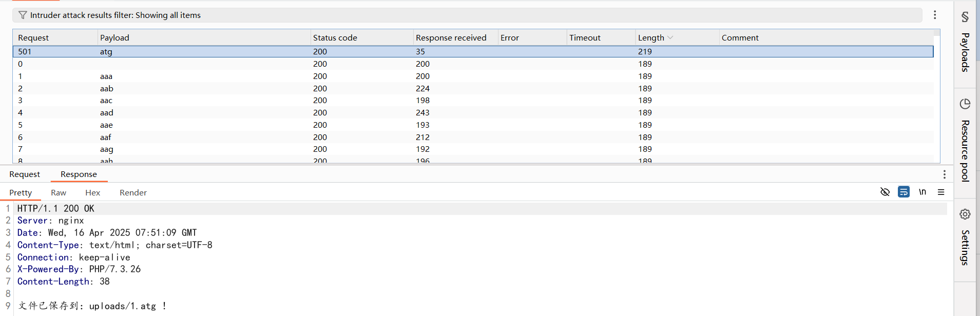980x316 pixels.
Task: Toggle line wrap in response viewer
Action: [x=904, y=192]
